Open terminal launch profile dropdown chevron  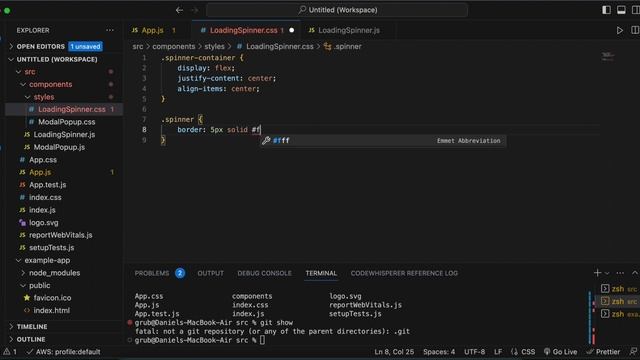click(x=607, y=273)
